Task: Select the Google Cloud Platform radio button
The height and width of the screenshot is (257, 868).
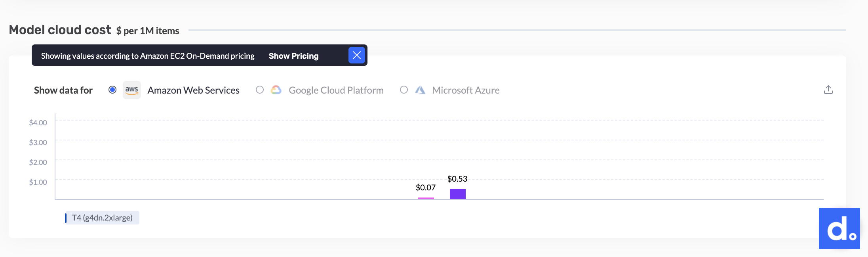Action: tap(260, 90)
